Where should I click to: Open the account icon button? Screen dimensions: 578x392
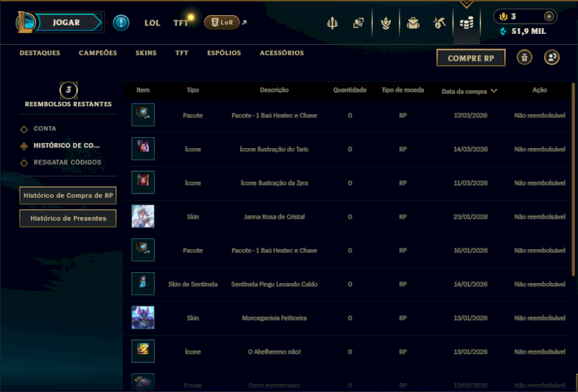coord(551,58)
